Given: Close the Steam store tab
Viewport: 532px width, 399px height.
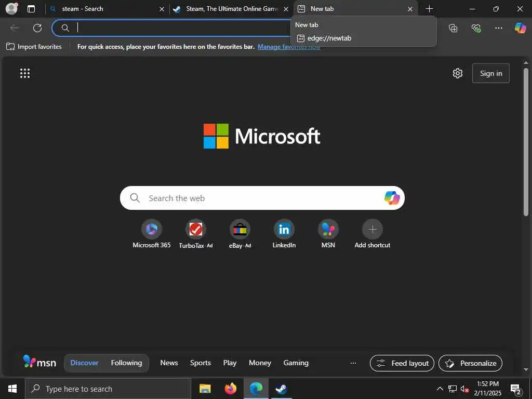Looking at the screenshot, I should pos(286,9).
